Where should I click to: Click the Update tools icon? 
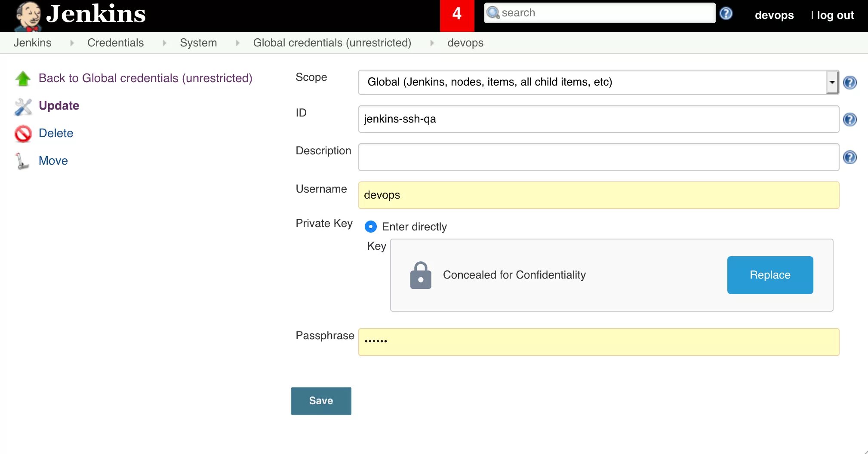tap(23, 107)
